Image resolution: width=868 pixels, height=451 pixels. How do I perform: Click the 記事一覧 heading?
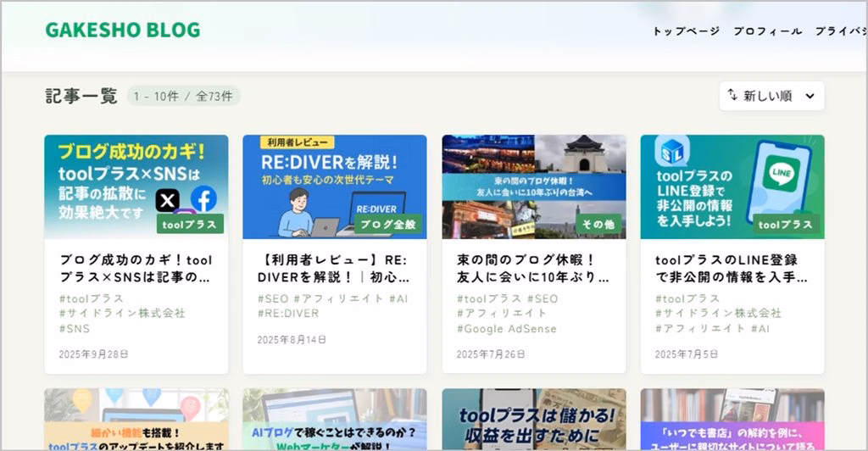(x=81, y=97)
